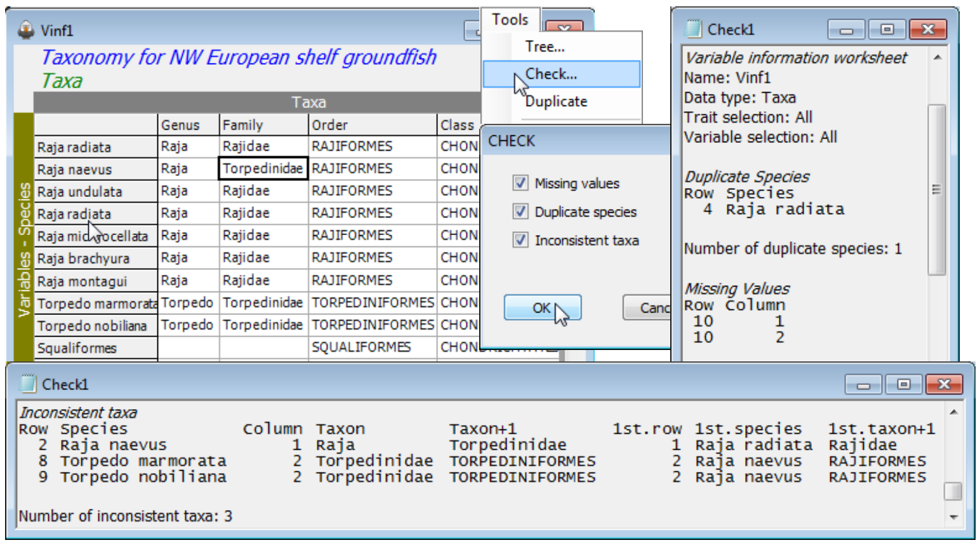Minimize the top-right Check1 window
The height and width of the screenshot is (545, 980).
846,29
